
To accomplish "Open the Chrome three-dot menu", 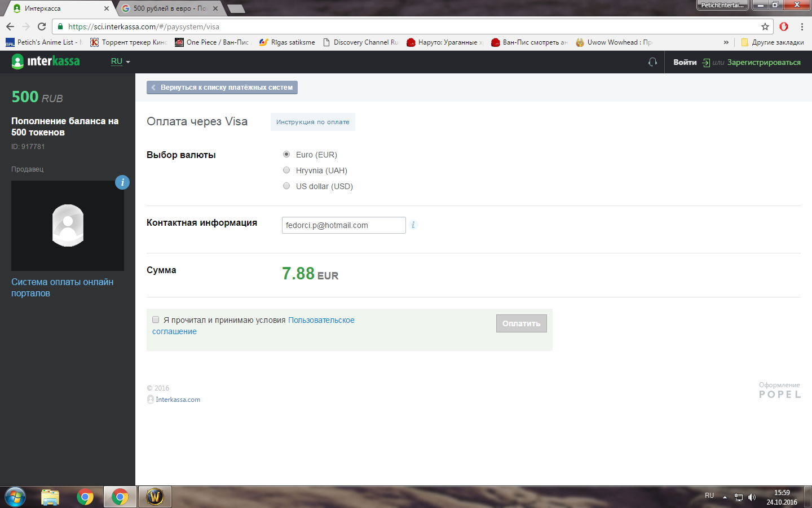I will tap(802, 27).
